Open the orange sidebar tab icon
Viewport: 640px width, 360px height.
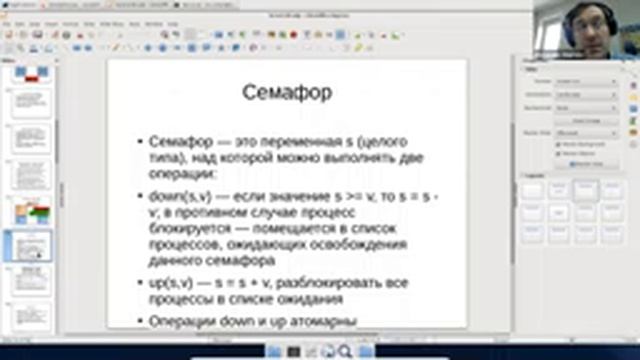(633, 133)
